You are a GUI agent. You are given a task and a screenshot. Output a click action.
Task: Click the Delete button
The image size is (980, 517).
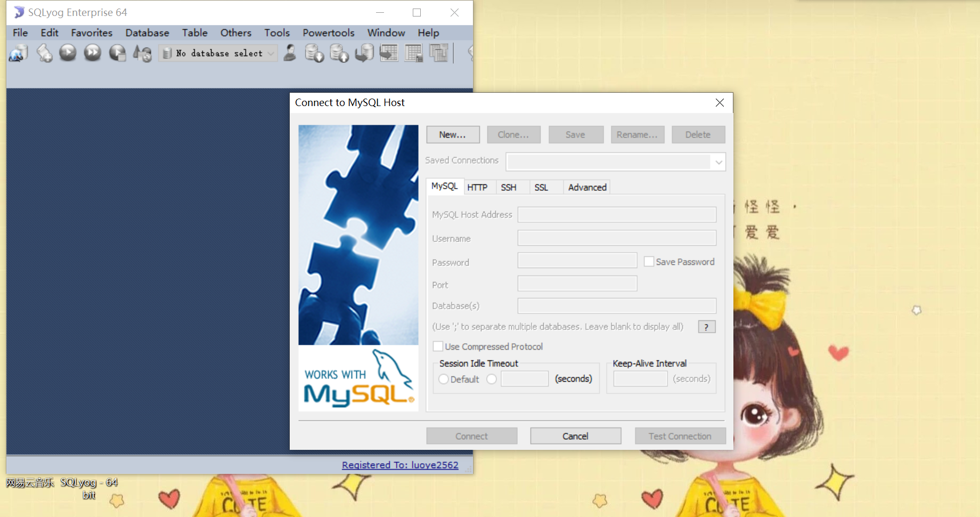pyautogui.click(x=698, y=135)
